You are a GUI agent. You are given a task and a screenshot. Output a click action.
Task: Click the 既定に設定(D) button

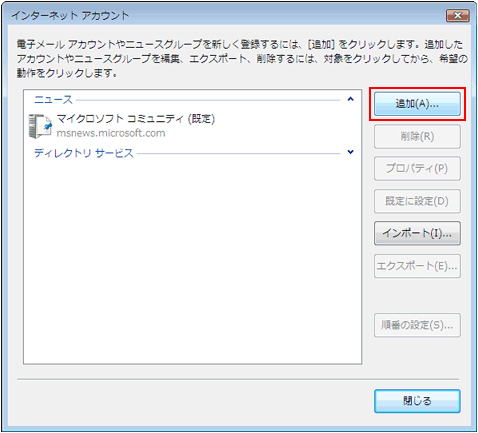(417, 201)
